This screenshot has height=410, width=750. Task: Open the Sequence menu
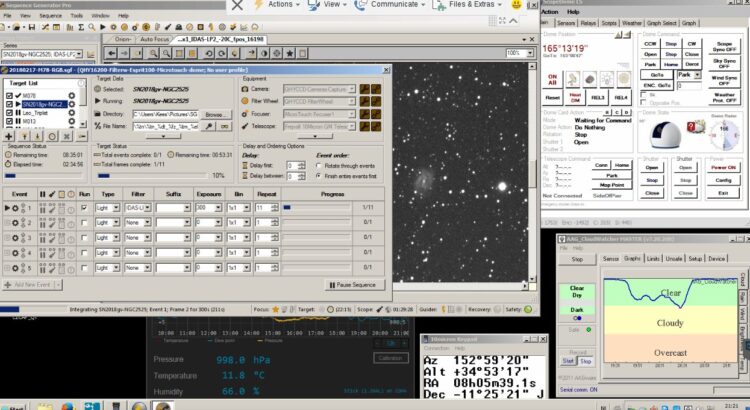tap(50, 16)
